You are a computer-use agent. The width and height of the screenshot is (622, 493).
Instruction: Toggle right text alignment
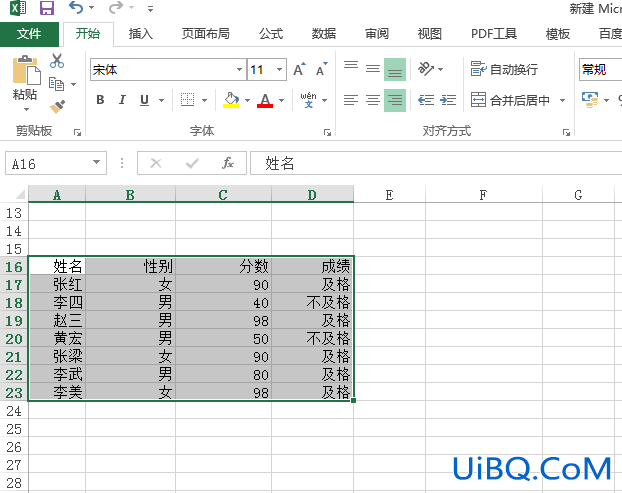click(x=395, y=100)
